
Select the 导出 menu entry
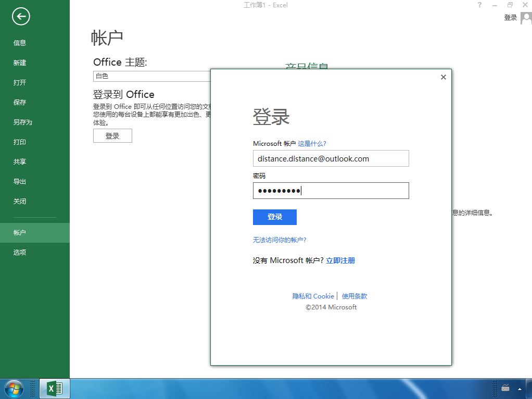pyautogui.click(x=20, y=181)
